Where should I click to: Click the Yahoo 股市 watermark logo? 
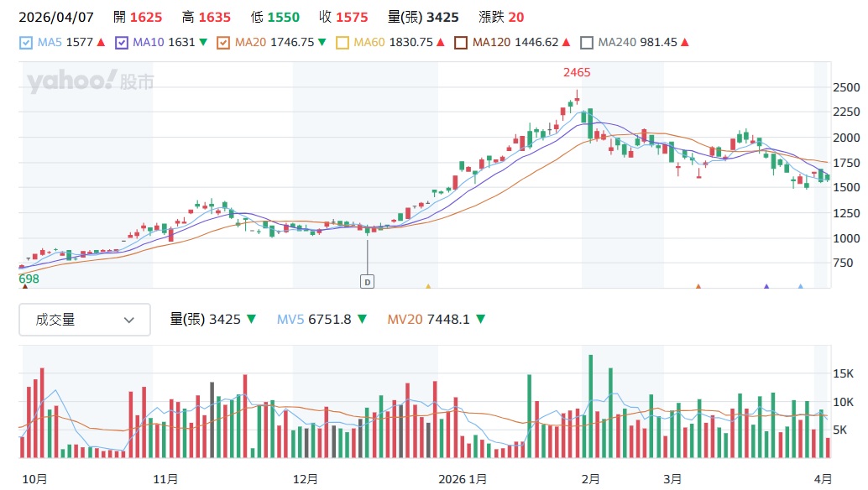pos(91,82)
